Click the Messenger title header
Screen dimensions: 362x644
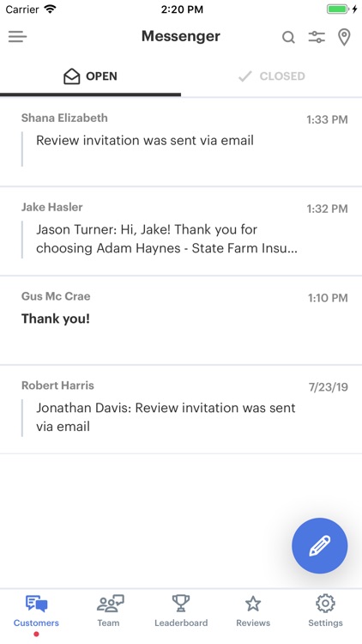tap(181, 37)
